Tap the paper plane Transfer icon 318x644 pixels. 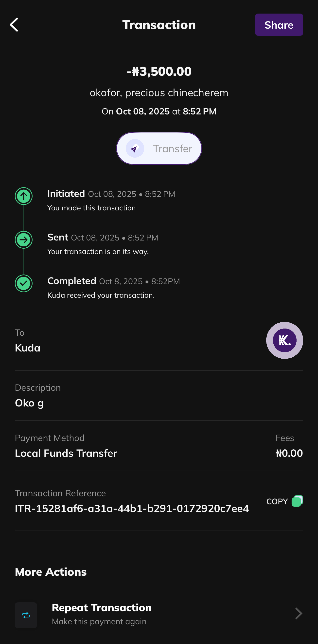[x=135, y=148]
